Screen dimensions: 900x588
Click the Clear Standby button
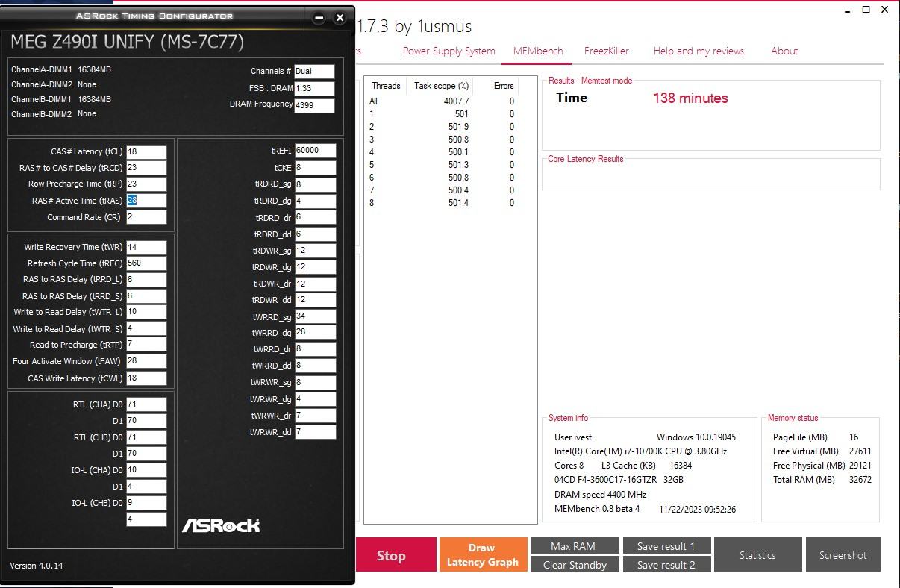pos(574,565)
